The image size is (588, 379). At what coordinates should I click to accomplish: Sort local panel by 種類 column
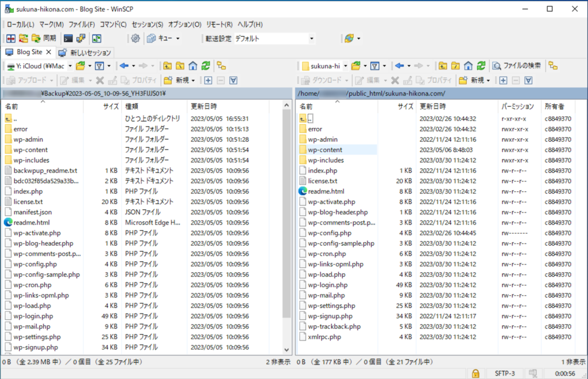[x=154, y=106]
